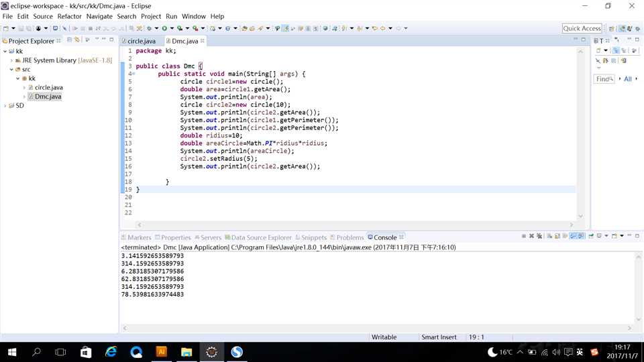Click the Open Type toolbar icon

pyautogui.click(x=244, y=28)
